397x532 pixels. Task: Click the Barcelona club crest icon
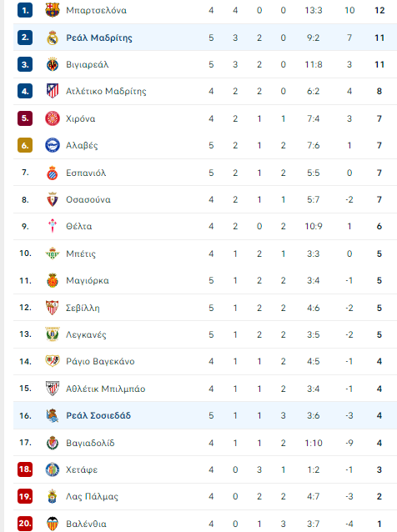(x=53, y=10)
